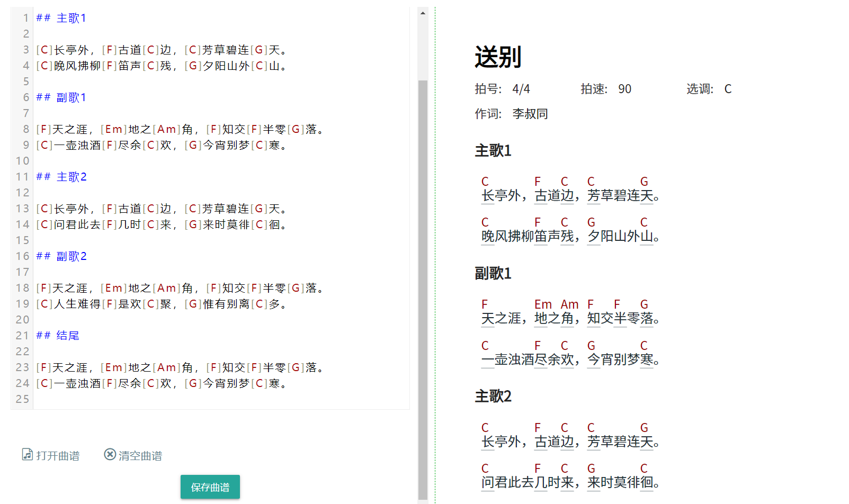Click the tempo value 90 after 拍速
Viewport: 849px width, 504px height.
625,88
